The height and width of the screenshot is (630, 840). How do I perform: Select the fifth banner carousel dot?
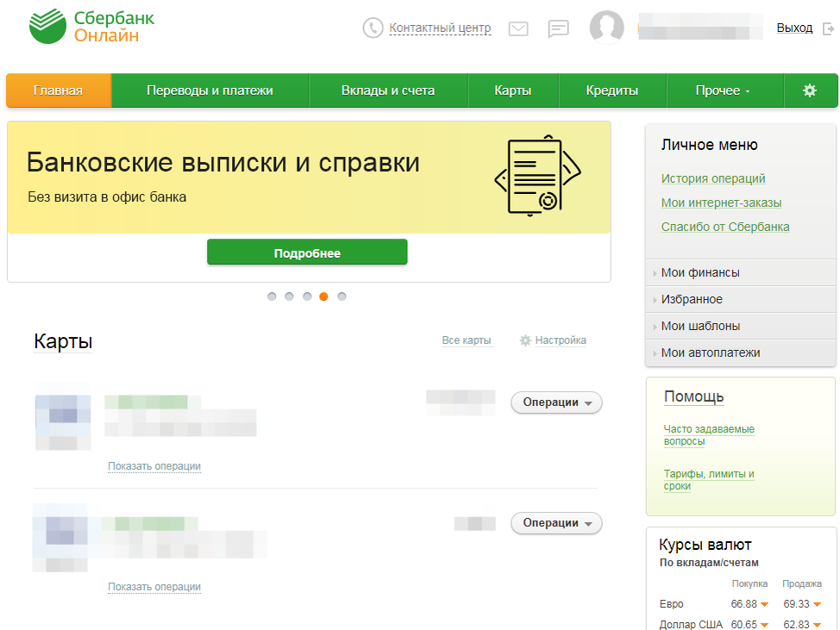[x=342, y=296]
